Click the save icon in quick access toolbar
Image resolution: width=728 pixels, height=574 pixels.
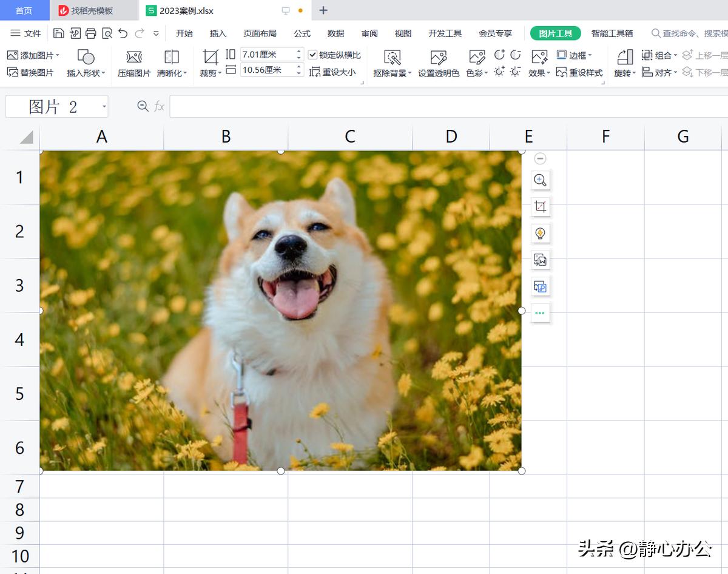click(x=59, y=33)
